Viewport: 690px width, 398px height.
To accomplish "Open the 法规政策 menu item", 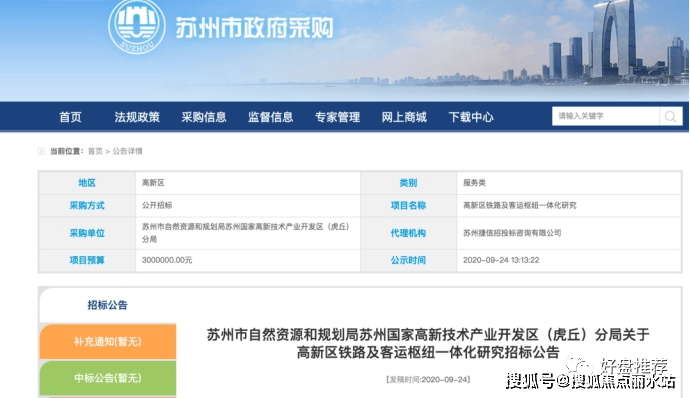I will [137, 117].
